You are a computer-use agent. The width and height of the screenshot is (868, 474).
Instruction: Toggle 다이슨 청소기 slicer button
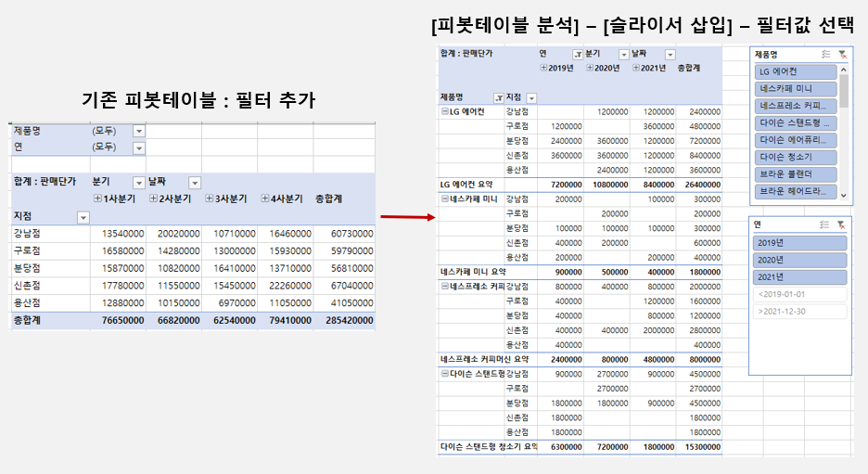click(796, 157)
